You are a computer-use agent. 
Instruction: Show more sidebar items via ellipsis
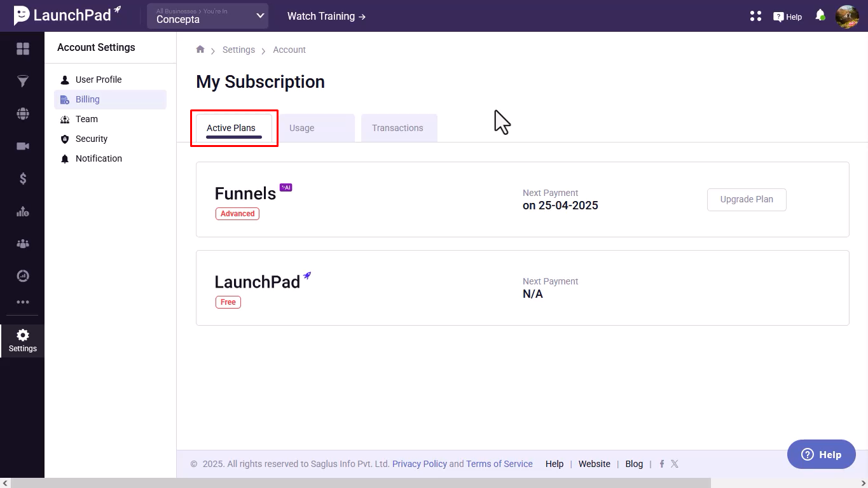click(23, 302)
